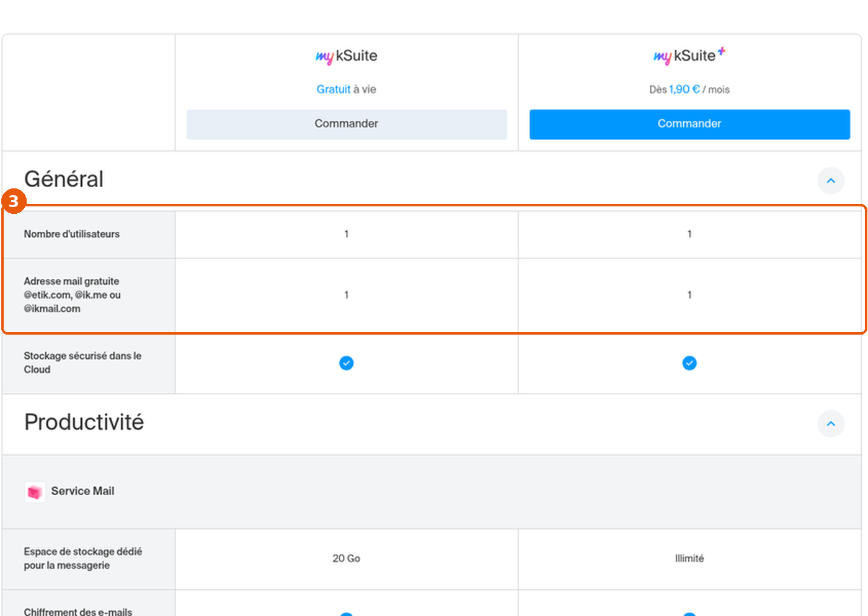Order the my kSuite+ plan with blue Commander button
This screenshot has width=868, height=616.
click(x=689, y=124)
